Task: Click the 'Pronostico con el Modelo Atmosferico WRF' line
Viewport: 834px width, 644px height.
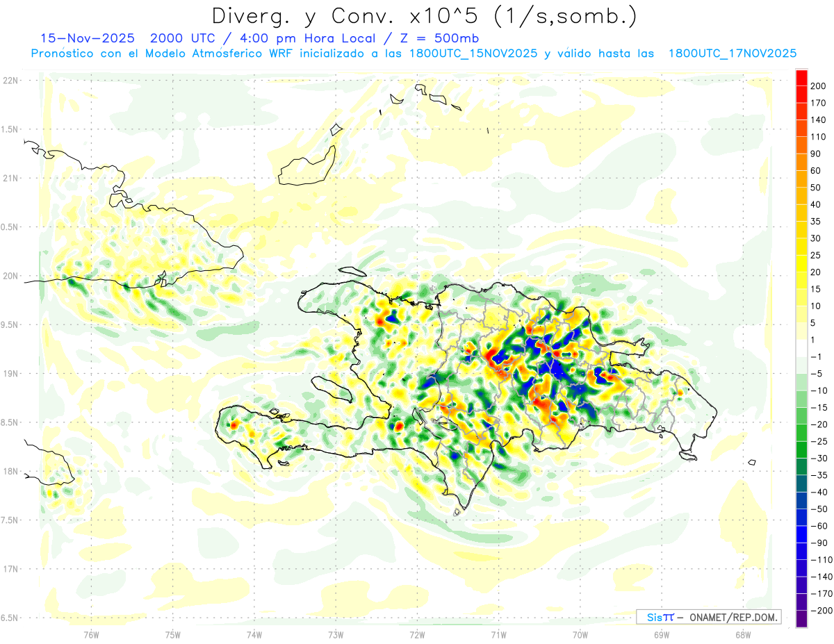Action: [414, 53]
